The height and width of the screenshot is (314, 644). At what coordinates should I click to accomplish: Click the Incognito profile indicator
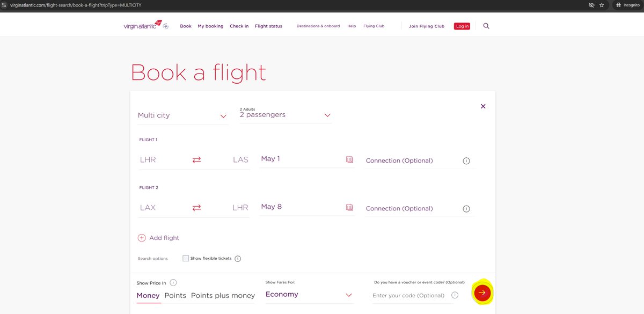tap(627, 5)
